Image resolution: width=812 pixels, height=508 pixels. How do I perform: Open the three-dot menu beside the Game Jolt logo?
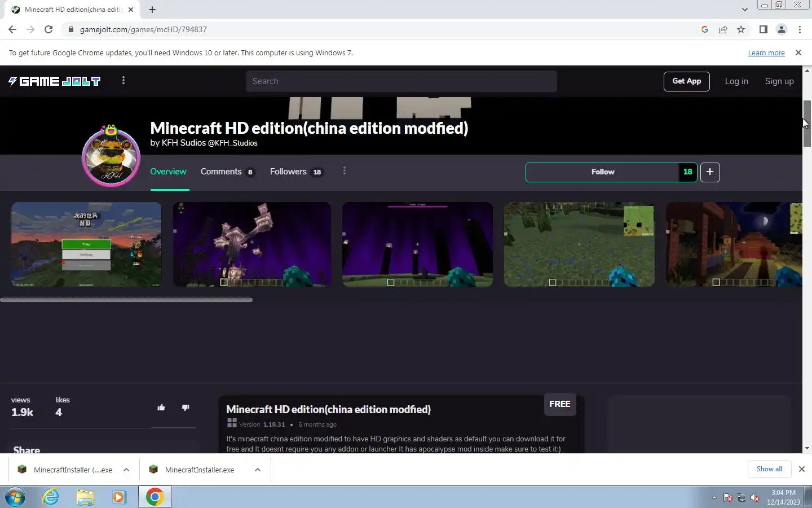(x=123, y=81)
